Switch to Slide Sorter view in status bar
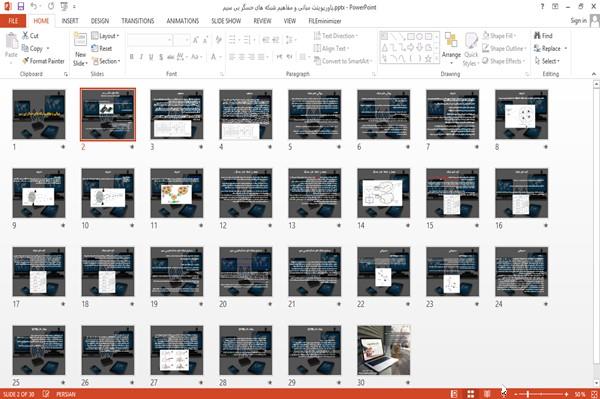 471,394
